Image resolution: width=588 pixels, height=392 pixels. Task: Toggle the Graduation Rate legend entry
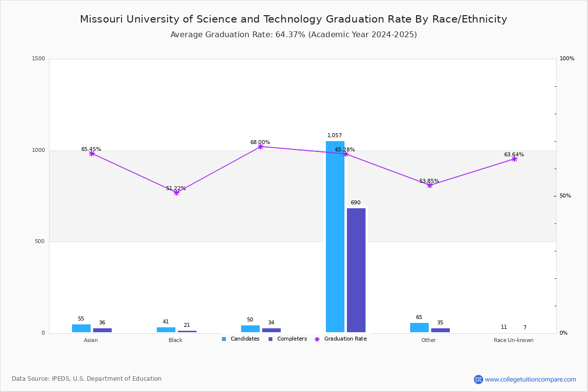pos(341,339)
